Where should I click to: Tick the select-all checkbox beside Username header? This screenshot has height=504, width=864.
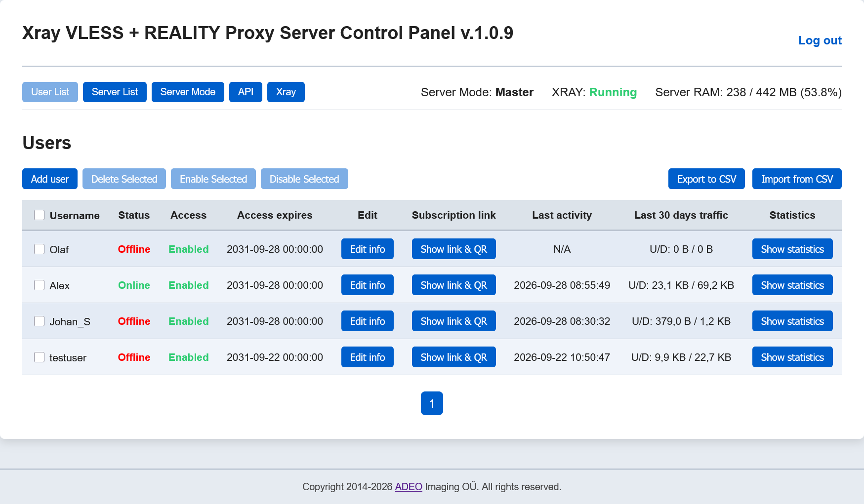[x=40, y=215]
